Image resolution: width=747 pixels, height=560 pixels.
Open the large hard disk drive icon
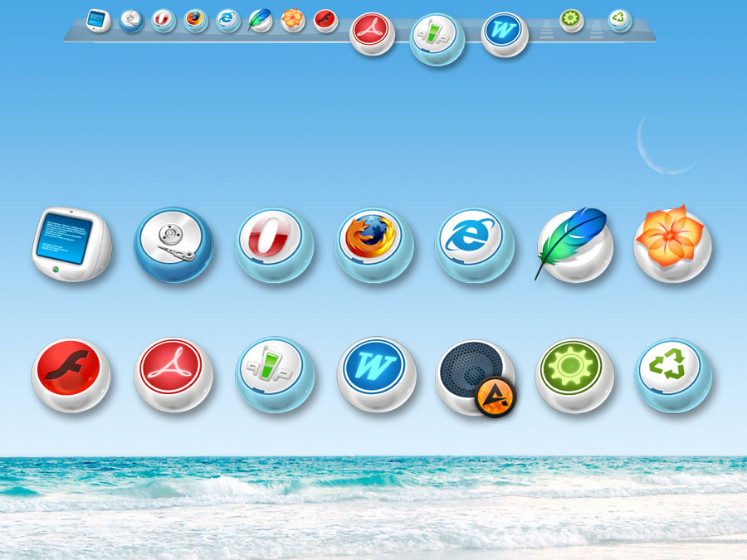pyautogui.click(x=173, y=244)
